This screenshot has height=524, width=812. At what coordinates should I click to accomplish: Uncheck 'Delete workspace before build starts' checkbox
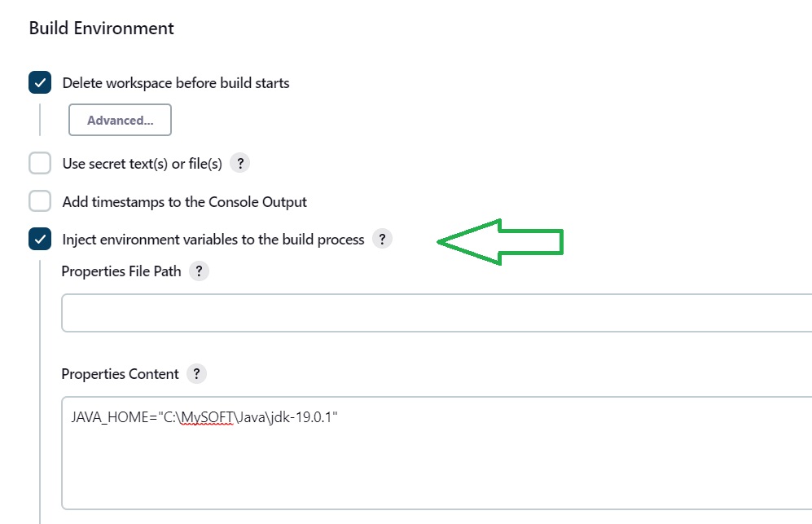40,82
